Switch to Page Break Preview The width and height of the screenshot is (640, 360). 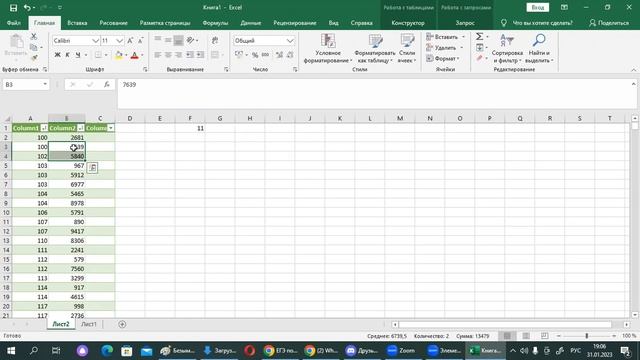tap(544, 336)
